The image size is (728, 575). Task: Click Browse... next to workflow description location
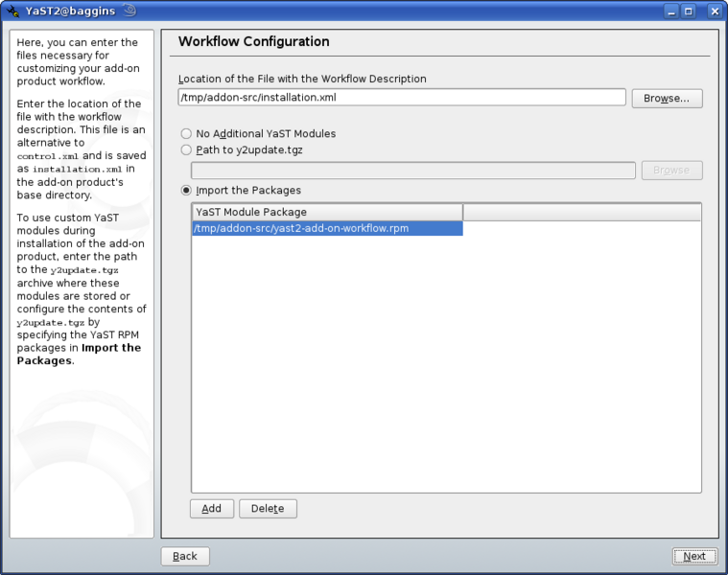[x=667, y=99]
